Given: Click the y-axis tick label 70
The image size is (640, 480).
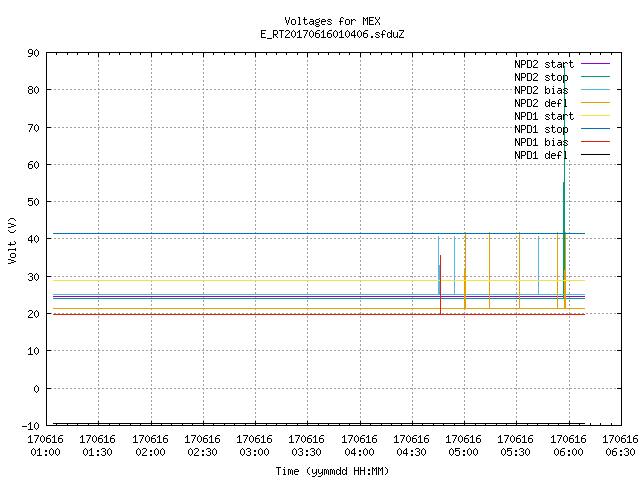Looking at the screenshot, I should pos(33,128).
